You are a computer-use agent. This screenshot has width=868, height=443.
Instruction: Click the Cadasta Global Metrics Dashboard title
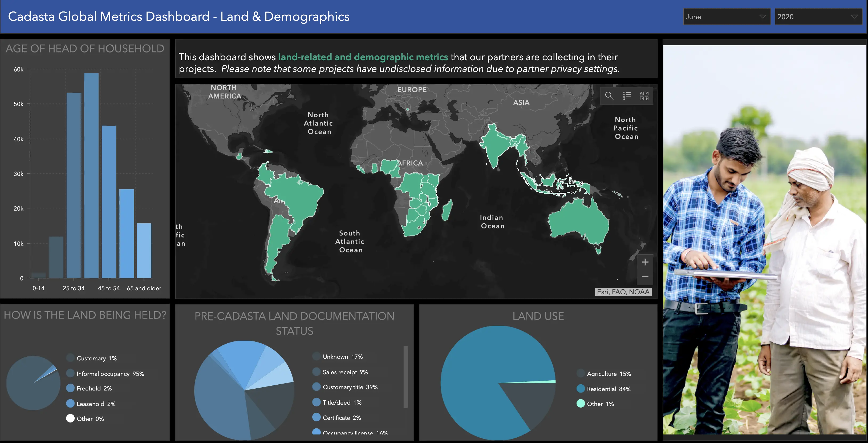[179, 17]
